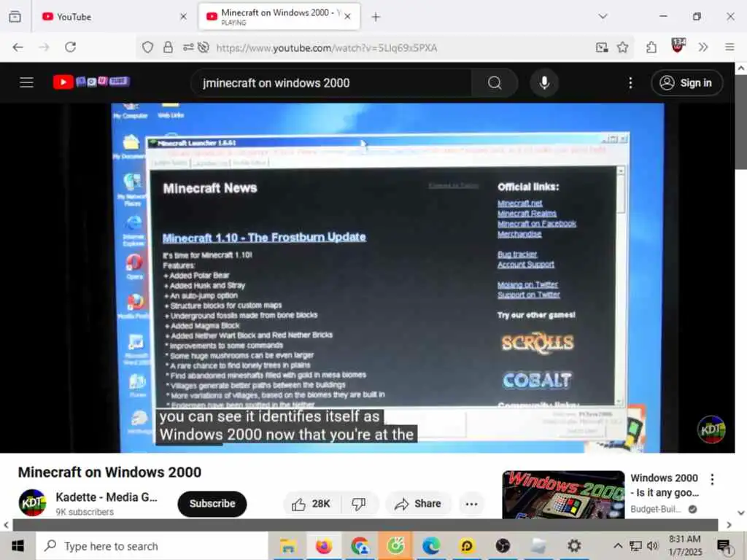Like the video with thumbs up
This screenshot has width=747, height=560.
[311, 504]
